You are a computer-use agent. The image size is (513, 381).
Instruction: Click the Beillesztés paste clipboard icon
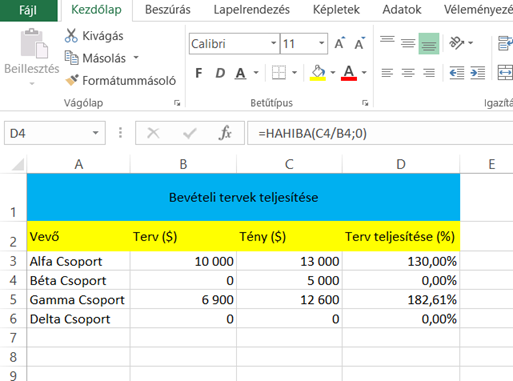[x=34, y=43]
